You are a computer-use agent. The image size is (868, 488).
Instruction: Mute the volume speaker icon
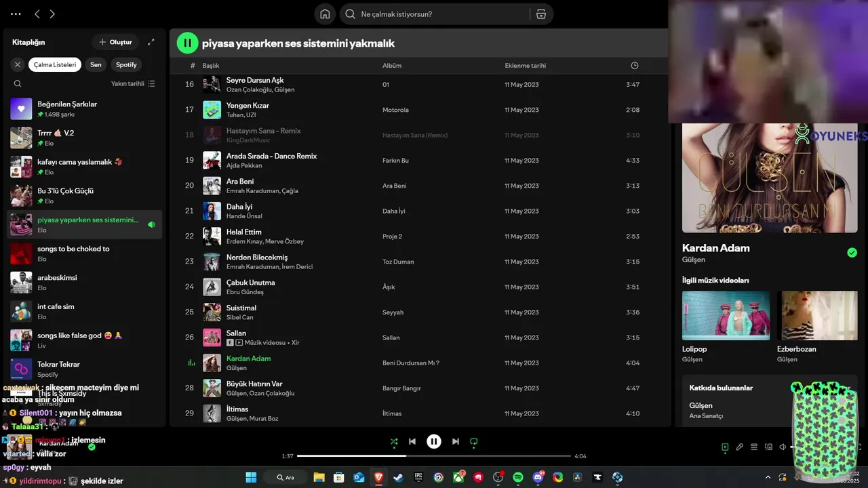point(783,447)
